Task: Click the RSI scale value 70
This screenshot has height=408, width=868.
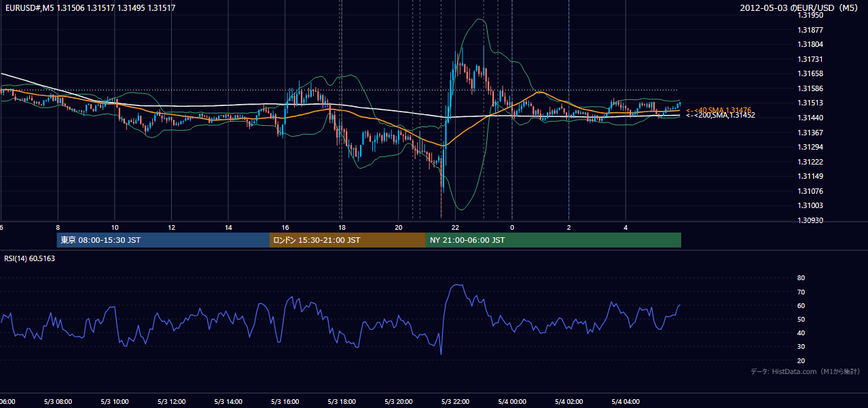Action: [801, 292]
